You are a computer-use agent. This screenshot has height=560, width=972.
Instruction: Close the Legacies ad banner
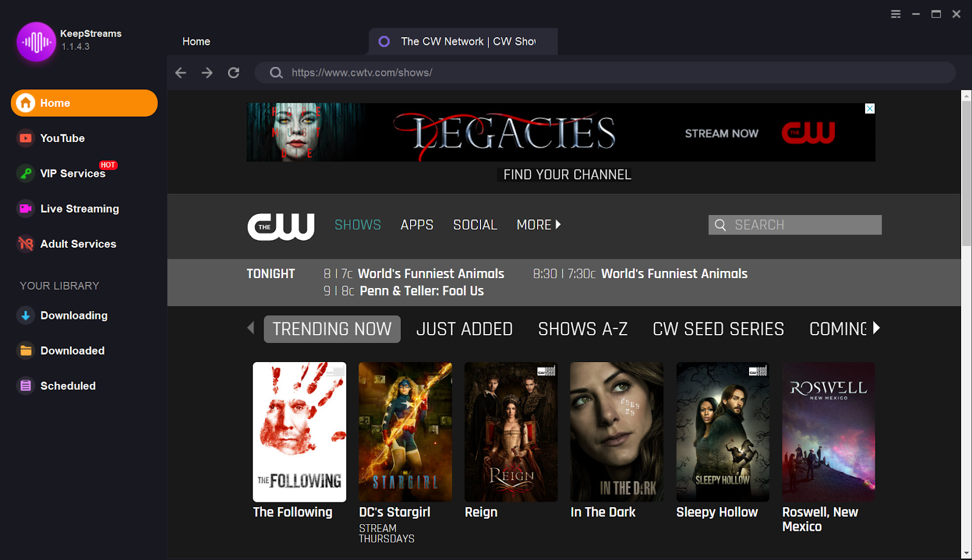(870, 109)
